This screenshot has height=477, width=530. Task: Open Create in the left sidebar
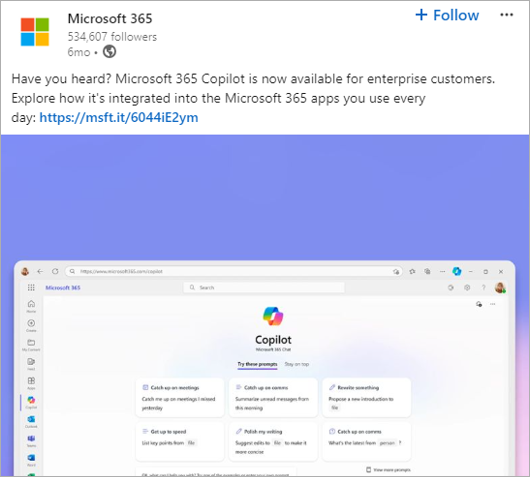31,325
